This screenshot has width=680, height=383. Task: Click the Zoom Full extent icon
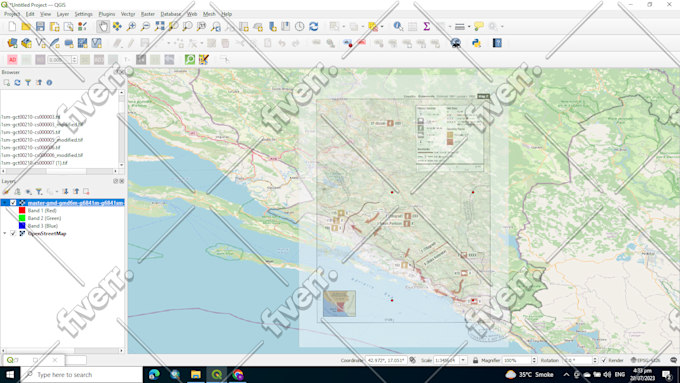click(159, 26)
